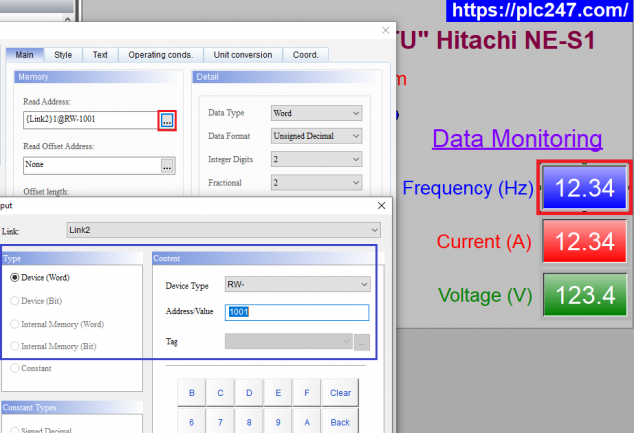Screen dimensions: 634x433
Task: Click keypad button A
Action: tap(307, 421)
